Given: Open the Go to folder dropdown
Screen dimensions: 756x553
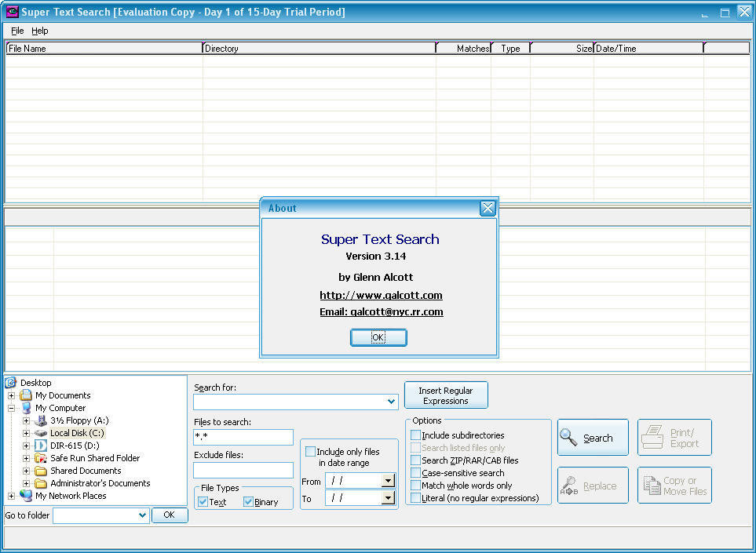Looking at the screenshot, I should 142,515.
